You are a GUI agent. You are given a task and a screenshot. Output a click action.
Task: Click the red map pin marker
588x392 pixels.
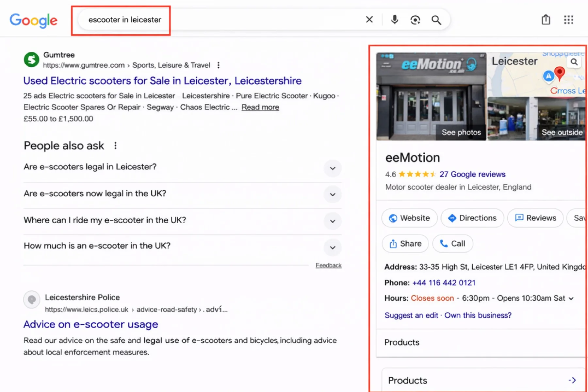coord(560,74)
